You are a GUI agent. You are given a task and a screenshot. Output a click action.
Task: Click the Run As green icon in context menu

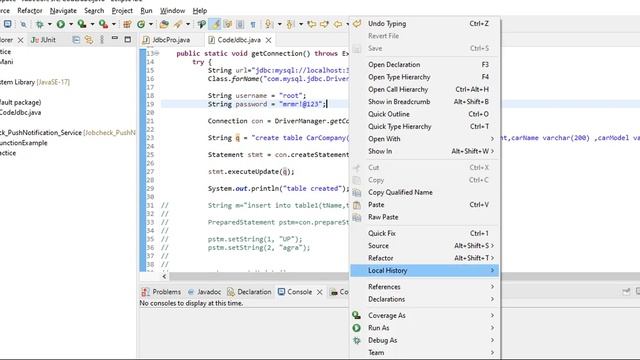(357, 328)
